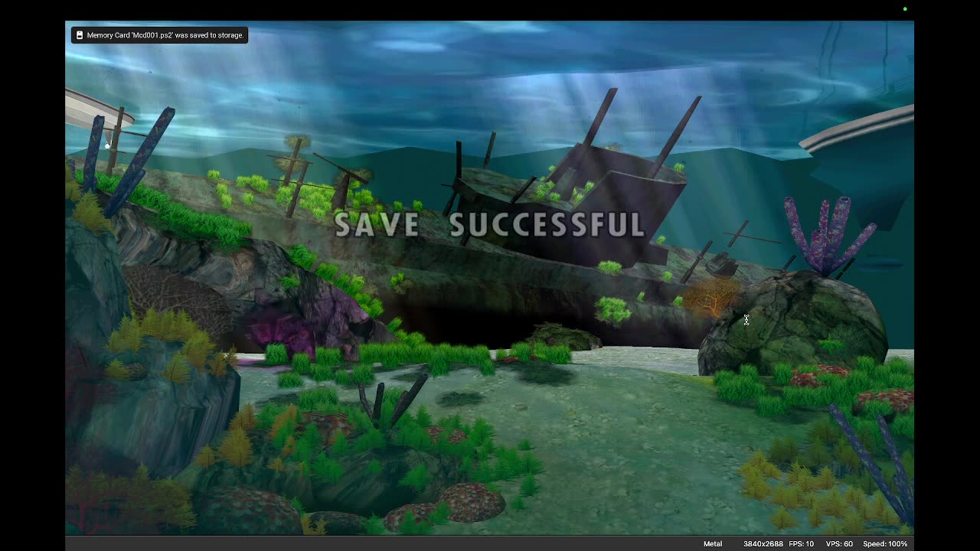Click the FPS: 10 status entry
Image resolution: width=980 pixels, height=551 pixels.
[801, 544]
